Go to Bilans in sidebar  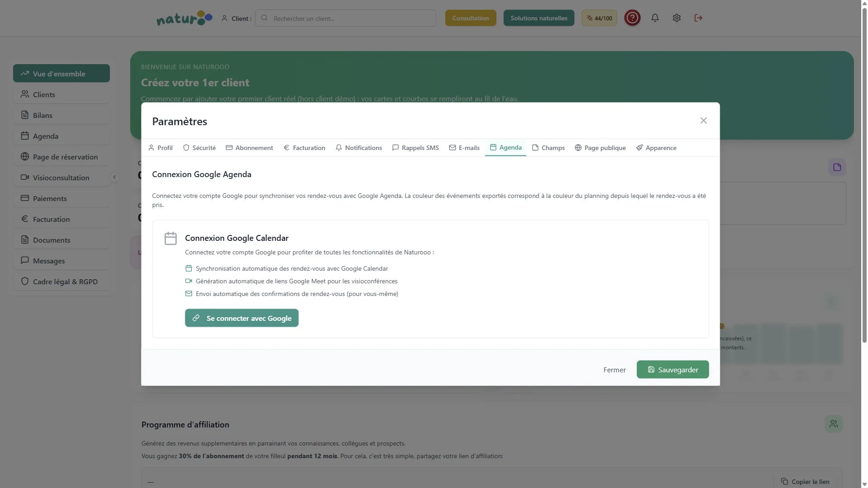tap(61, 115)
